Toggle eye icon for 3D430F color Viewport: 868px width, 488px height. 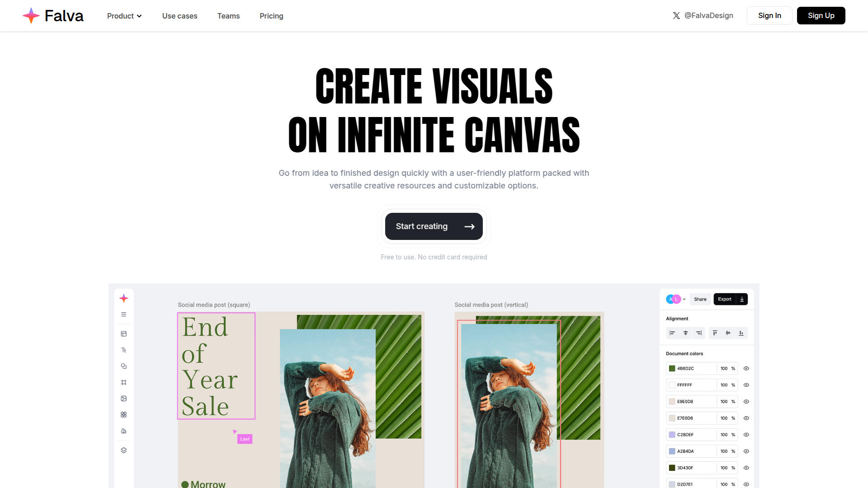click(746, 468)
